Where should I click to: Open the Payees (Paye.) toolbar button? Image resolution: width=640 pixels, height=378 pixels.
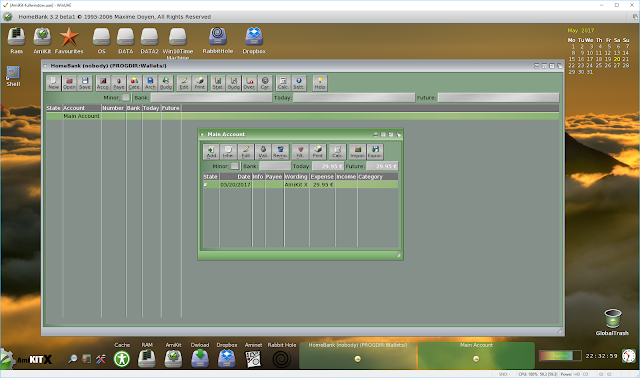[x=119, y=83]
